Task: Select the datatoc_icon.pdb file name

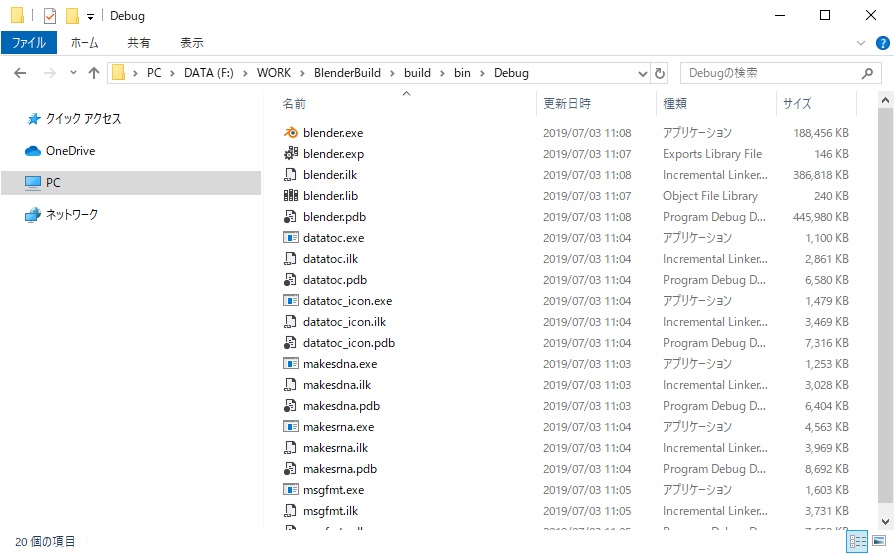Action: pyautogui.click(x=349, y=343)
